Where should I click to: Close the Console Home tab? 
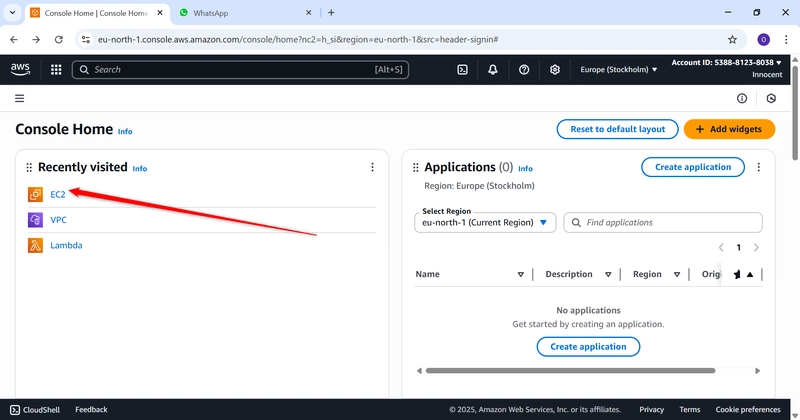160,13
